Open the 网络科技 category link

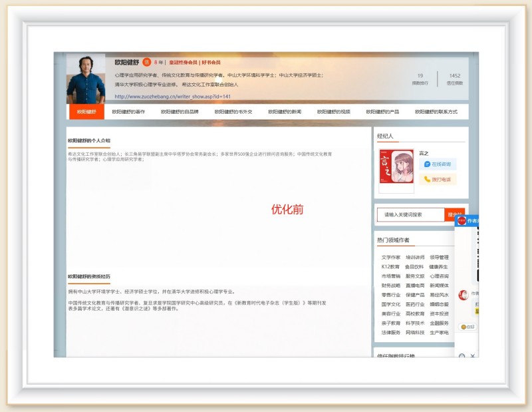(x=415, y=332)
